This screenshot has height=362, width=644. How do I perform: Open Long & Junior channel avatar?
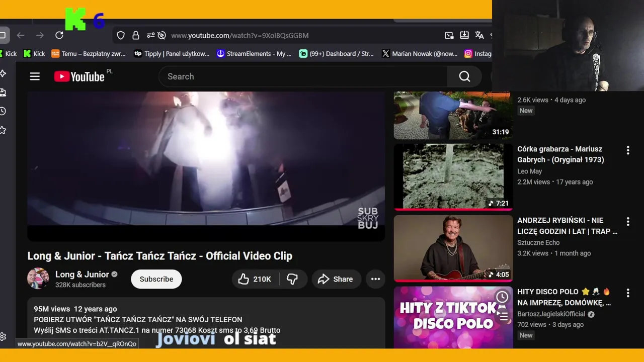pyautogui.click(x=38, y=279)
